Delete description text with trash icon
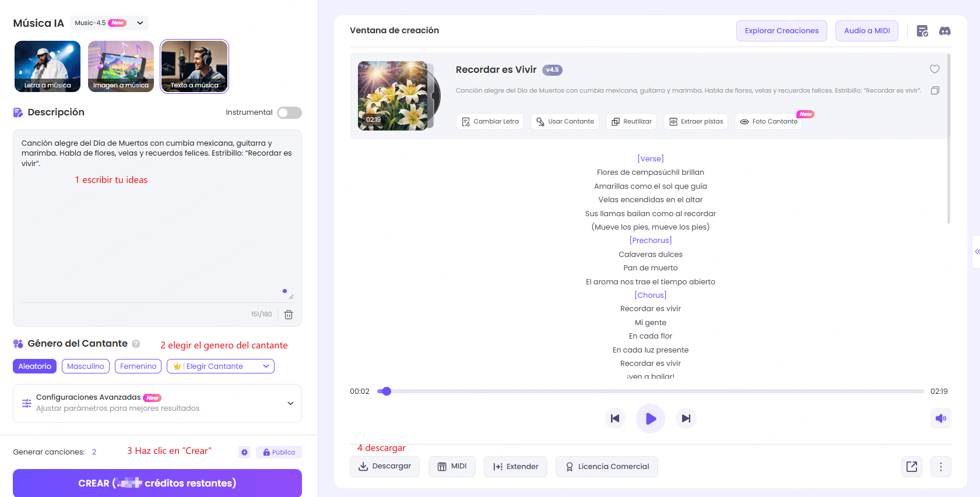Screen dimensions: 980x497 pos(289,315)
